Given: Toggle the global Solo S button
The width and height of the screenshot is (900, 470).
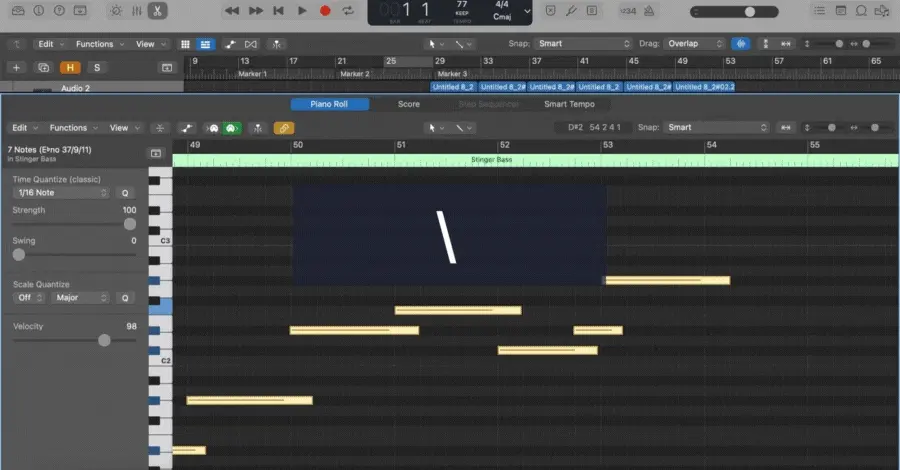Looking at the screenshot, I should (x=97, y=68).
